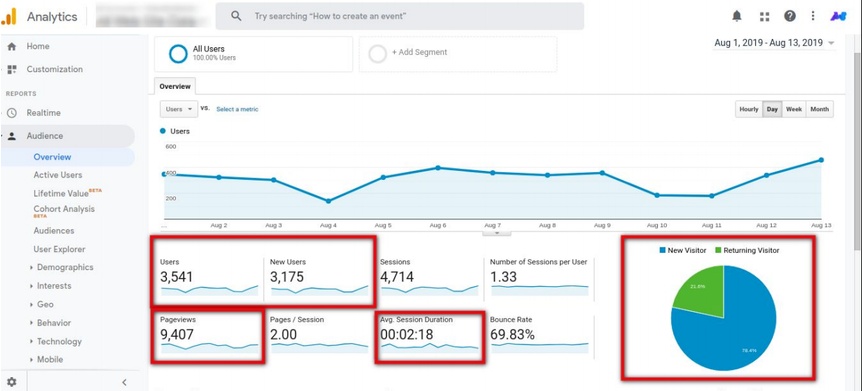The image size is (862, 391).
Task: Switch chart granularity to Week
Action: click(x=793, y=109)
